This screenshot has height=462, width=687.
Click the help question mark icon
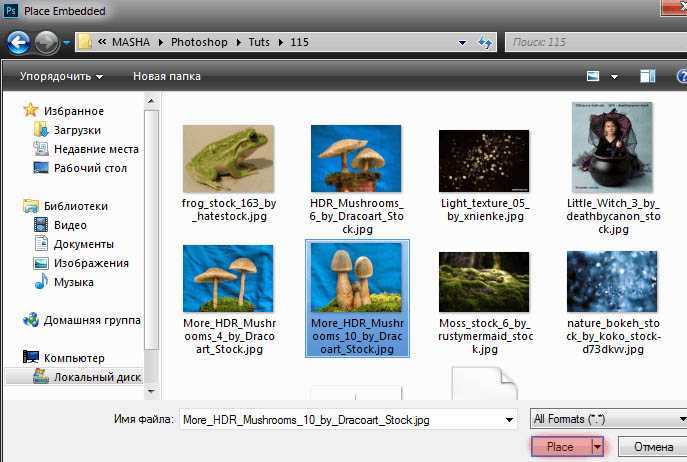682,76
